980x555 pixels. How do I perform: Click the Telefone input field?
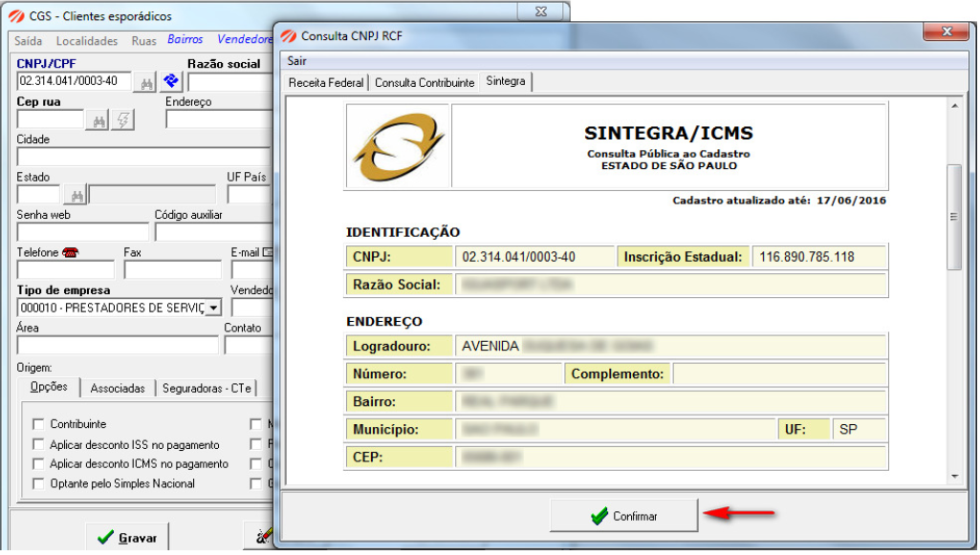coord(66,269)
